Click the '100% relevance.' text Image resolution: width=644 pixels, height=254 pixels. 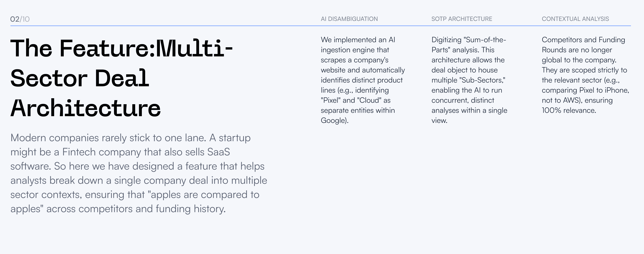pos(569,110)
